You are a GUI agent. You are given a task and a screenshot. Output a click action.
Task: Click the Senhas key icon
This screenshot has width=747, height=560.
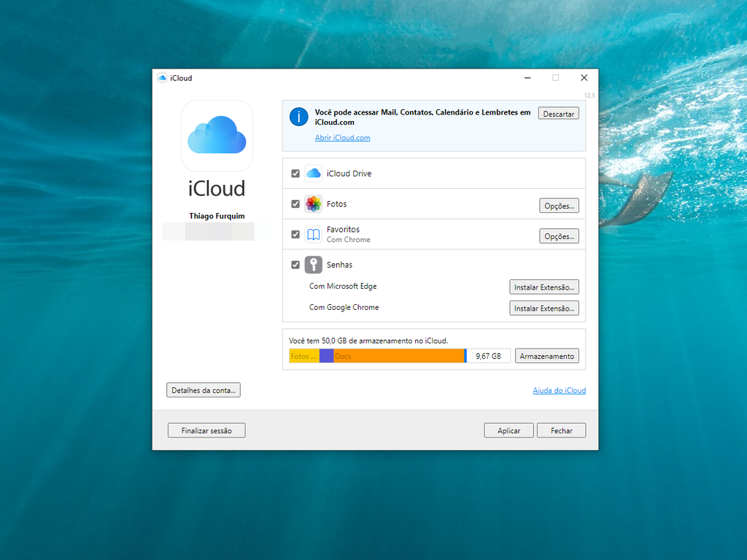pyautogui.click(x=314, y=265)
